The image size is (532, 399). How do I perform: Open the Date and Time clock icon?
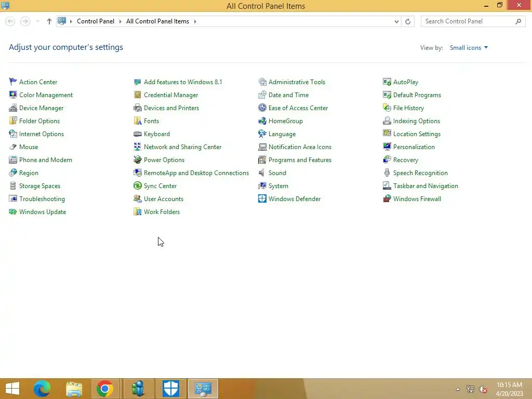(262, 95)
